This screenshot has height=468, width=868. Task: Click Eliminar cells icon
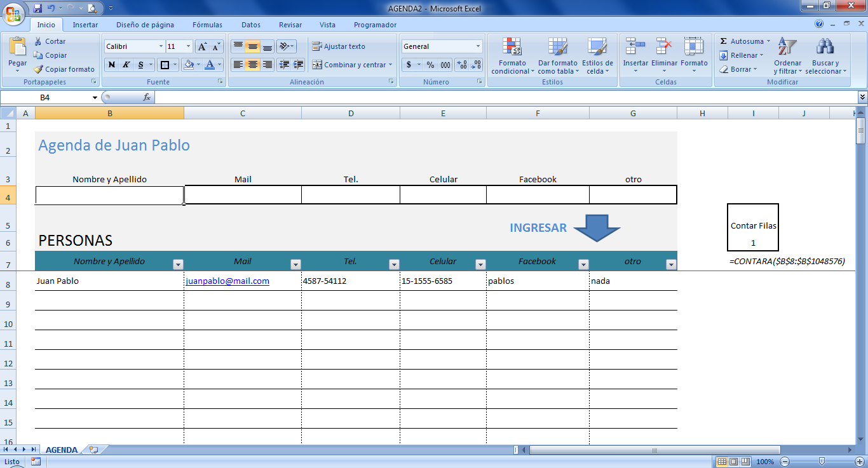[664, 47]
